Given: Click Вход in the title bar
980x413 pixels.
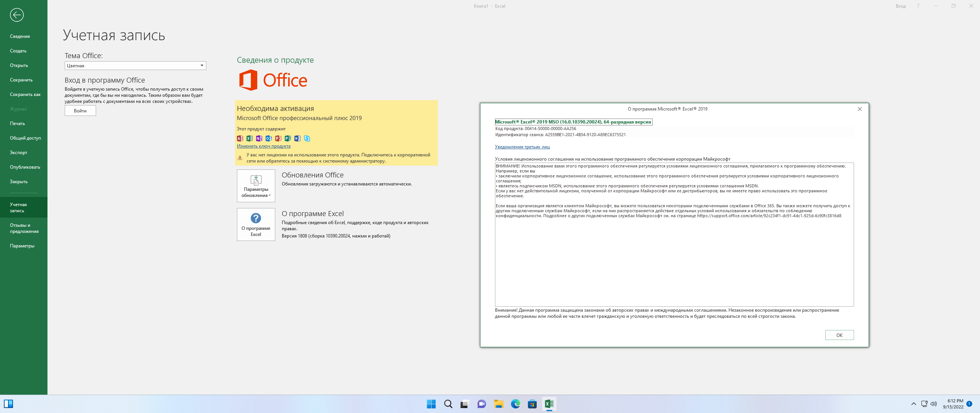Looking at the screenshot, I should [900, 6].
